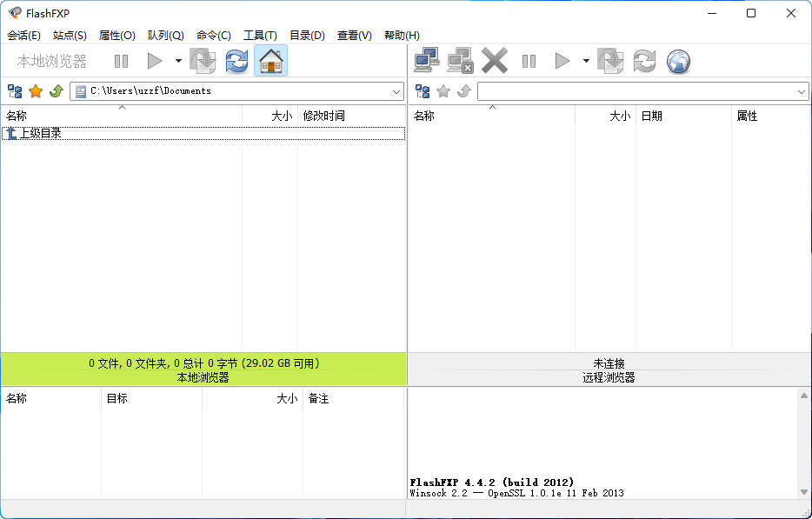812x519 pixels.
Task: Click the remote pane transfer play button
Action: pos(562,61)
